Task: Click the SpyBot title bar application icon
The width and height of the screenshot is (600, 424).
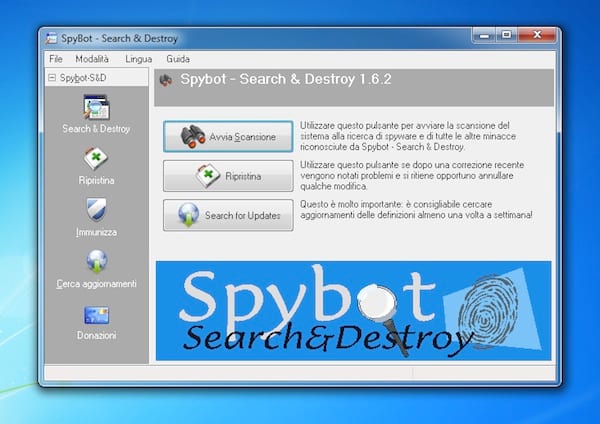Action: tap(51, 38)
